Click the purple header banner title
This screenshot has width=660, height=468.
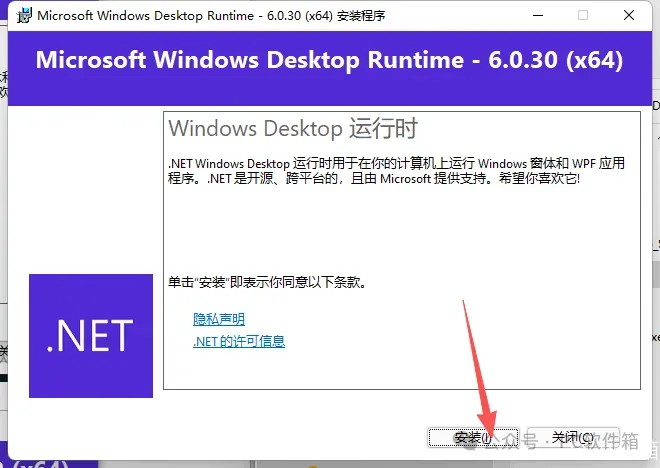tap(329, 60)
